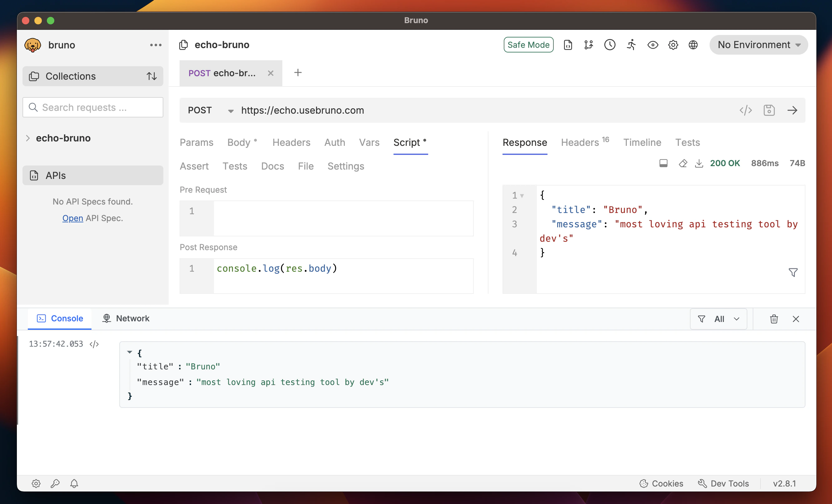Download the response with download icon
Viewport: 832px width, 504px height.
click(x=699, y=163)
